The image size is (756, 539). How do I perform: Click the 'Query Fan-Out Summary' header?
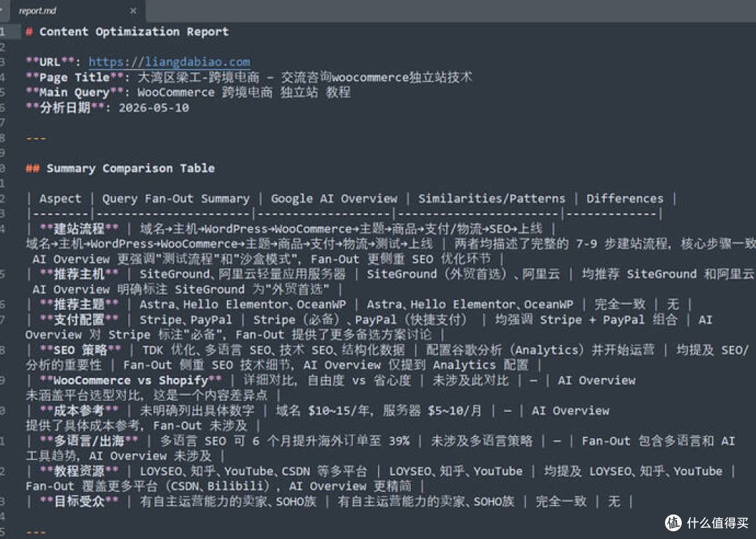tap(176, 199)
